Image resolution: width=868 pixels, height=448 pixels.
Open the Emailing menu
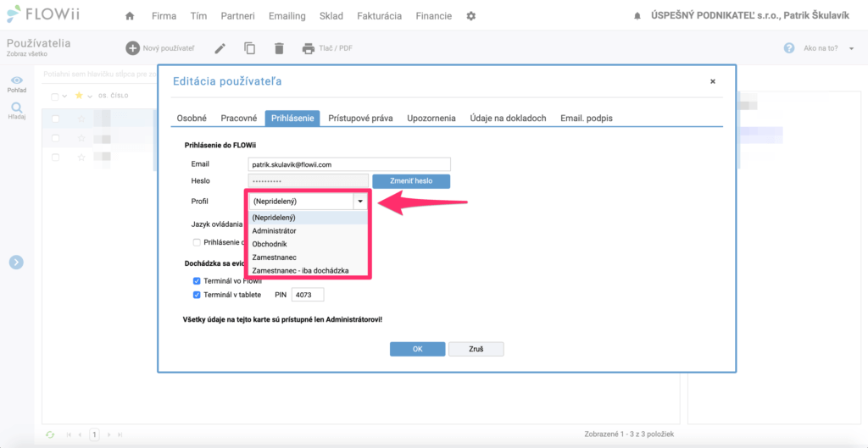(287, 16)
